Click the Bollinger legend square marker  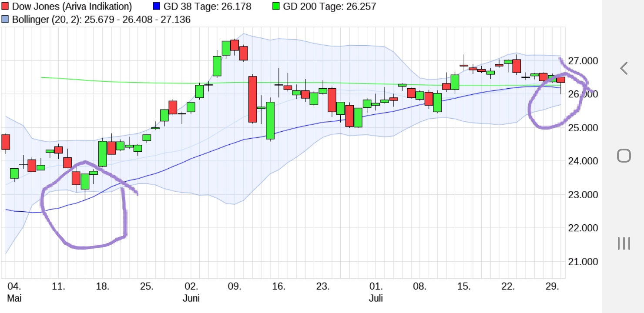pyautogui.click(x=6, y=19)
